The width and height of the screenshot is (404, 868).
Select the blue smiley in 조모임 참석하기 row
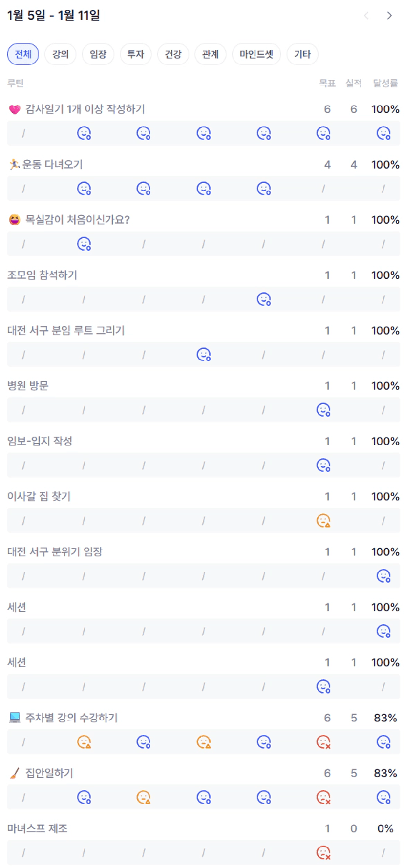coord(264,299)
